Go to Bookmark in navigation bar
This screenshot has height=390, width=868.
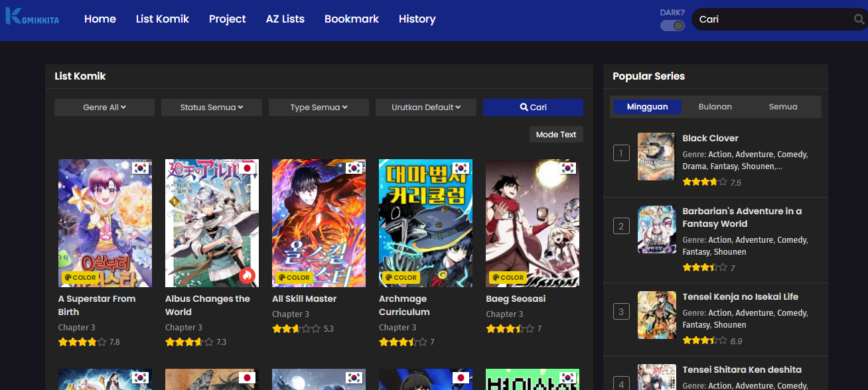(x=352, y=19)
